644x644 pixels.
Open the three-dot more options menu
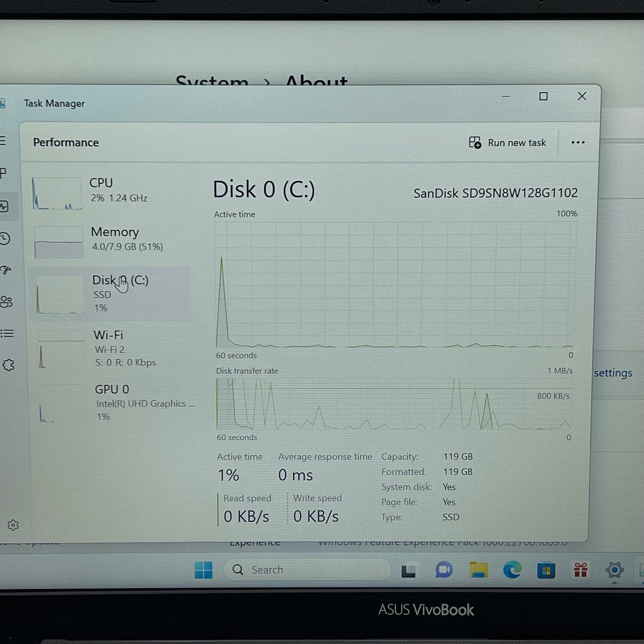pos(578,143)
